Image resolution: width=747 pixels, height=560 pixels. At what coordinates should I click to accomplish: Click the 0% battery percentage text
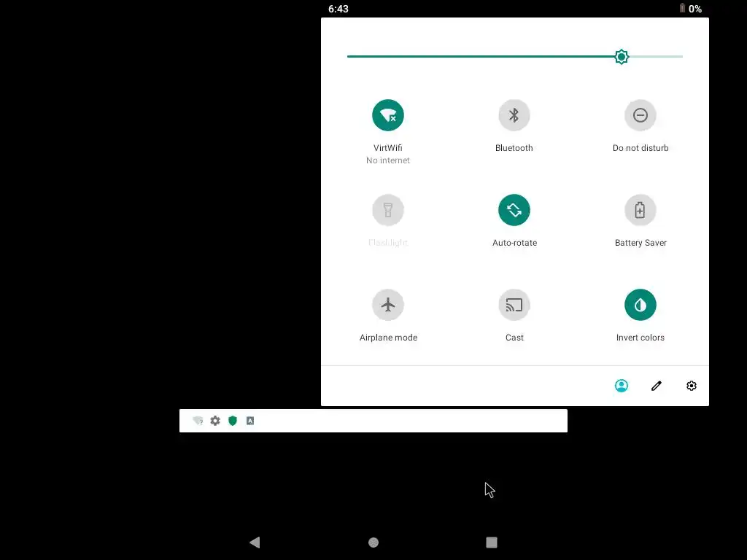click(695, 9)
